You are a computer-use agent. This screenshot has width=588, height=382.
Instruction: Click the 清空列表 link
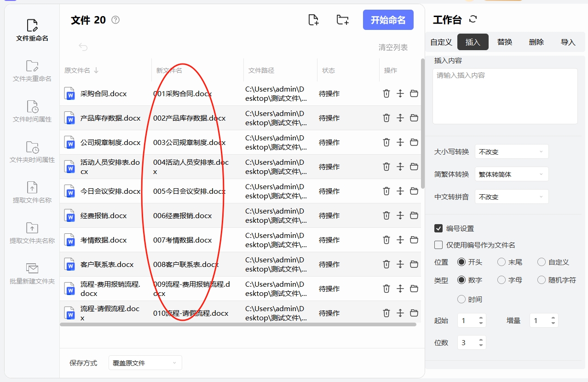(x=393, y=47)
